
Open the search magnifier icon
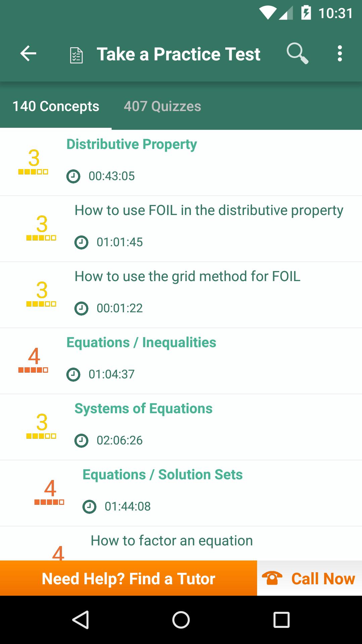(297, 54)
